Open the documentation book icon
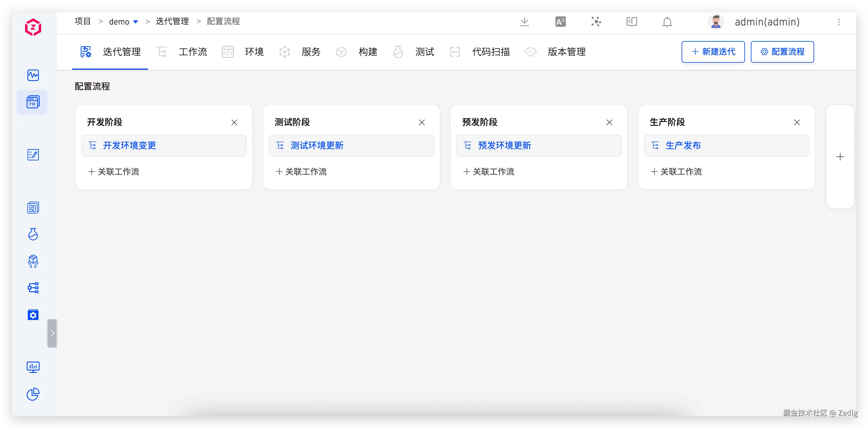 point(631,22)
